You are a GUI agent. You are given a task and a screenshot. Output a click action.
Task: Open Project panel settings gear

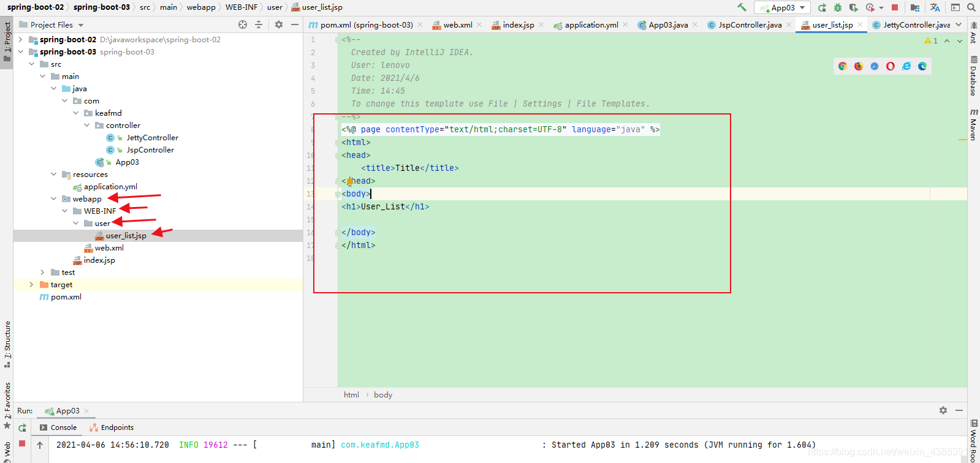pos(279,24)
